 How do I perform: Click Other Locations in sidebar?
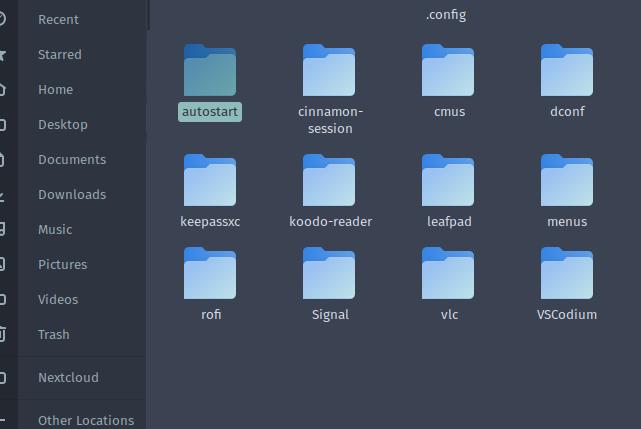(86, 420)
